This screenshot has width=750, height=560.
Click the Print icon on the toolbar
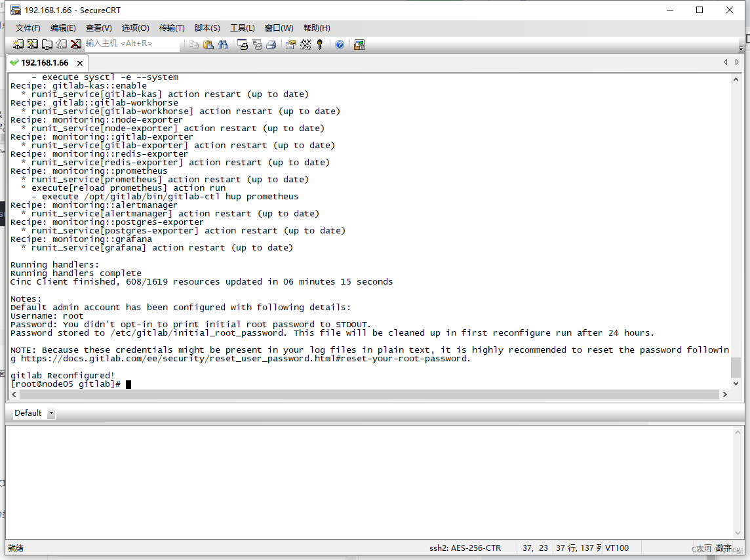pyautogui.click(x=271, y=44)
